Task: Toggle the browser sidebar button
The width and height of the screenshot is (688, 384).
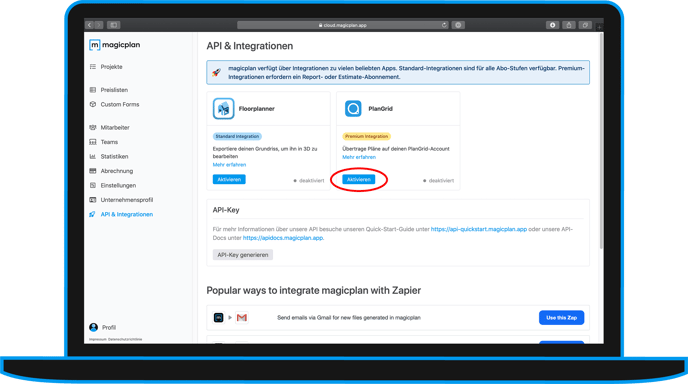Action: (x=114, y=25)
